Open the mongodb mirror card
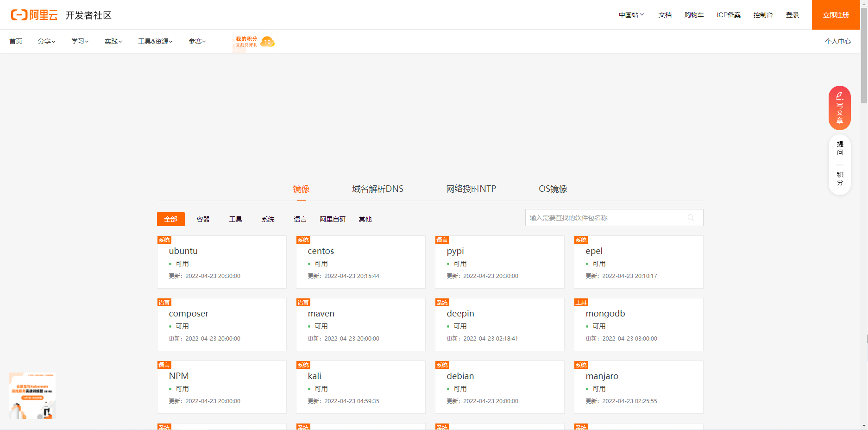The image size is (868, 430). [639, 325]
